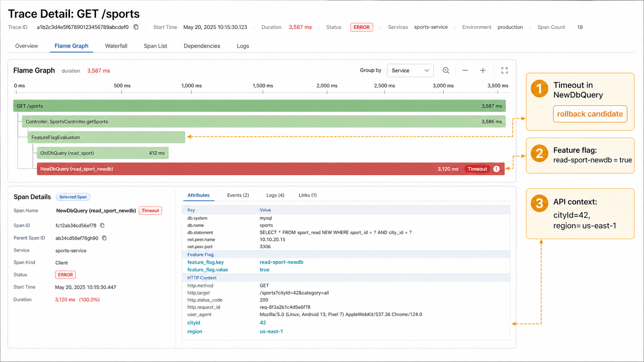Click the Value column header
Image resolution: width=644 pixels, height=362 pixels.
click(x=265, y=210)
